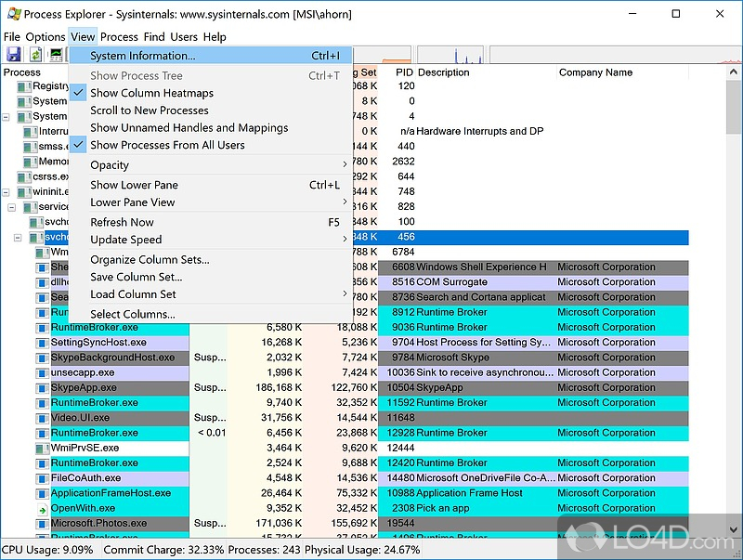Click the I/O mini graph with blue spikes

[450, 55]
